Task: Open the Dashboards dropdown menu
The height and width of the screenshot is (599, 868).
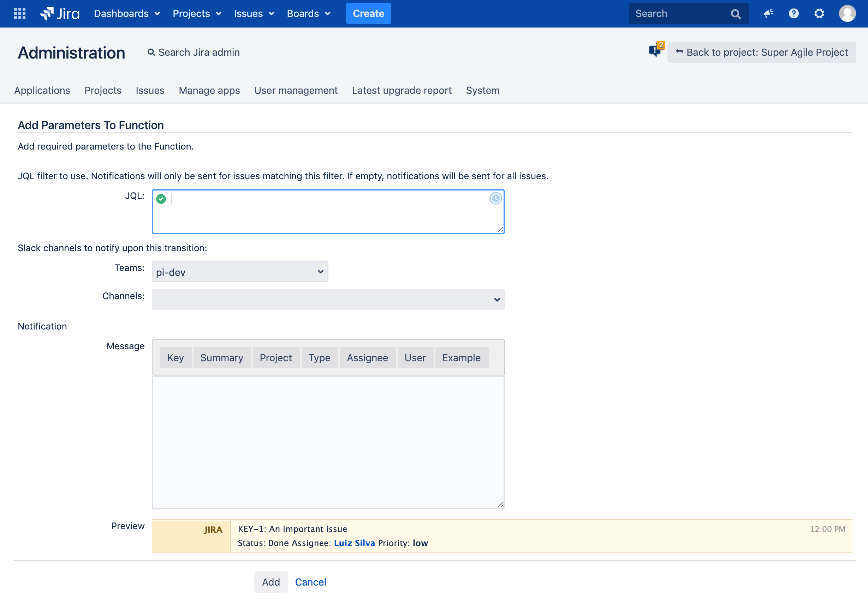Action: point(127,13)
